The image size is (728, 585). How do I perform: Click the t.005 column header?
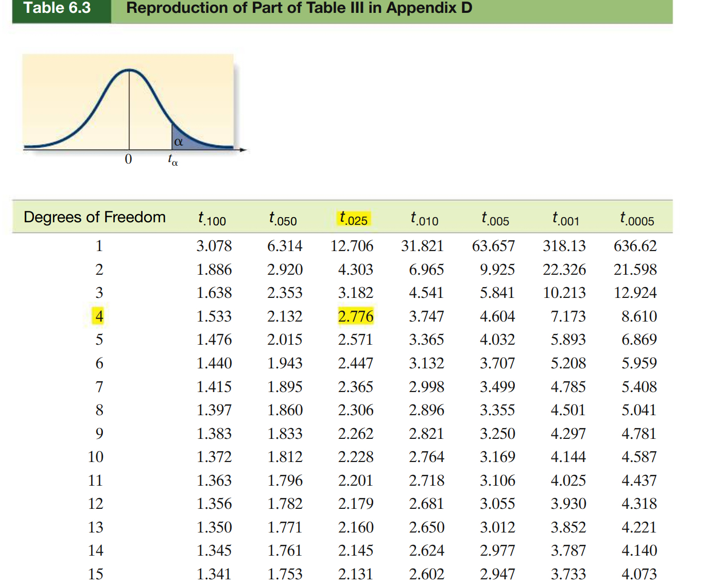(495, 219)
